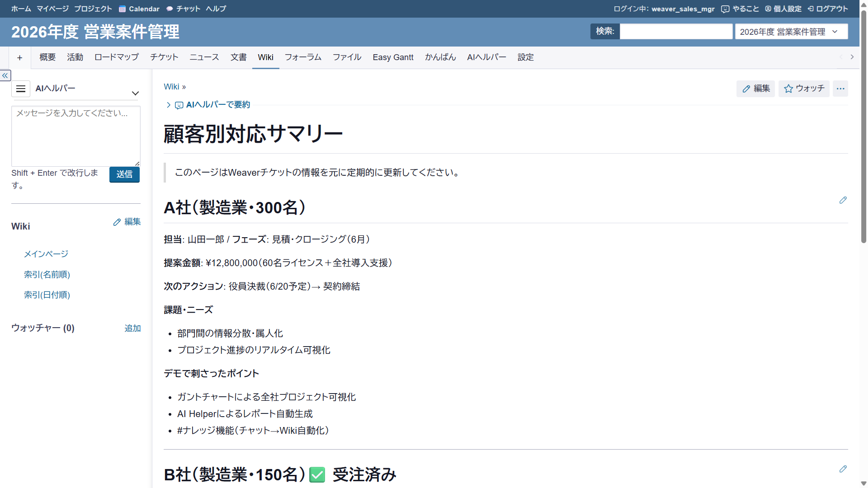Edit the B社 section with the pencil icon
The height and width of the screenshot is (488, 868).
(843, 469)
